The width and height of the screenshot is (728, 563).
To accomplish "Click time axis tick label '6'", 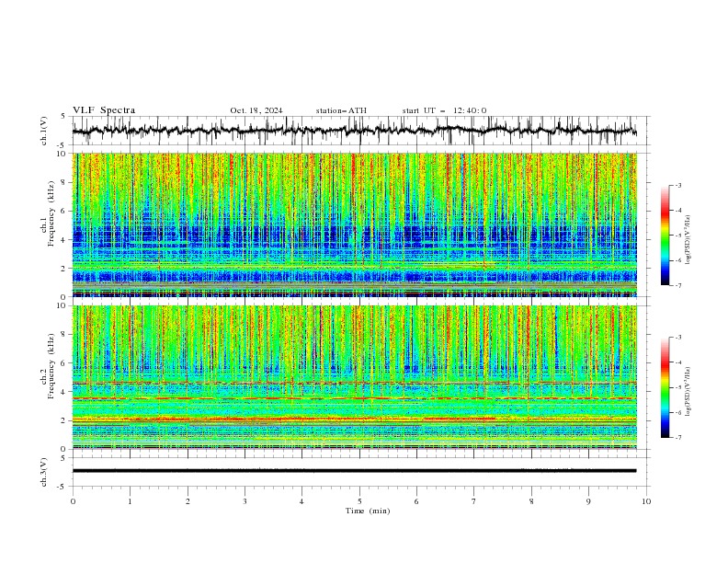I will [416, 501].
